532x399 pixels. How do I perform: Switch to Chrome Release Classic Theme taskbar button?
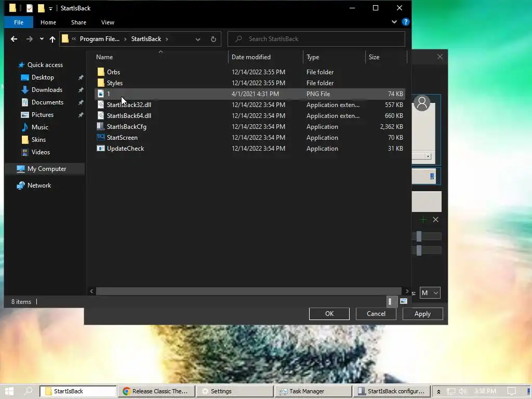tap(156, 391)
